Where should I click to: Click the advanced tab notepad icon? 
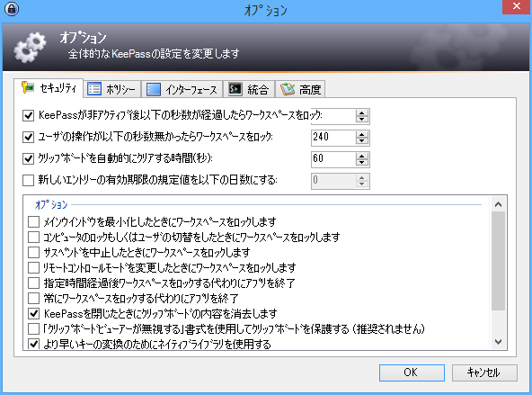point(287,89)
